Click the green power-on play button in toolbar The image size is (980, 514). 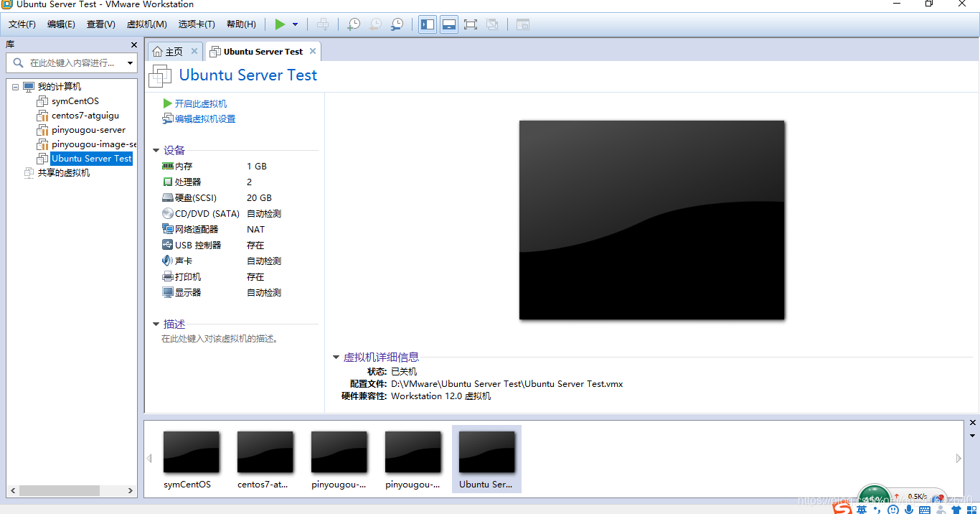280,24
